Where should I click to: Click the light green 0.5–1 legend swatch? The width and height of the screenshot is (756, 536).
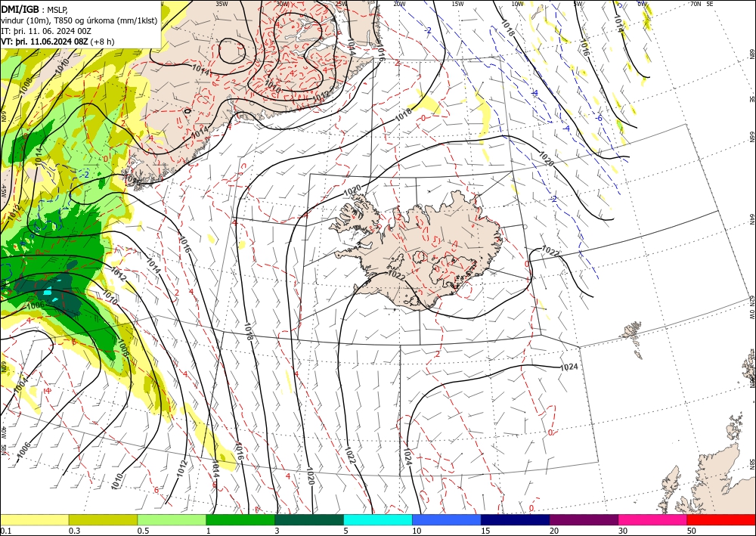pos(172,519)
